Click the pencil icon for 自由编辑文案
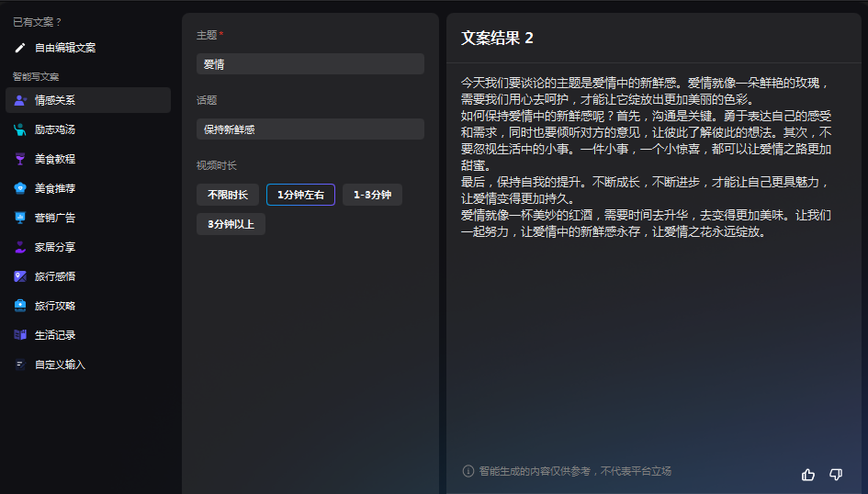The height and width of the screenshot is (494, 868). (20, 48)
